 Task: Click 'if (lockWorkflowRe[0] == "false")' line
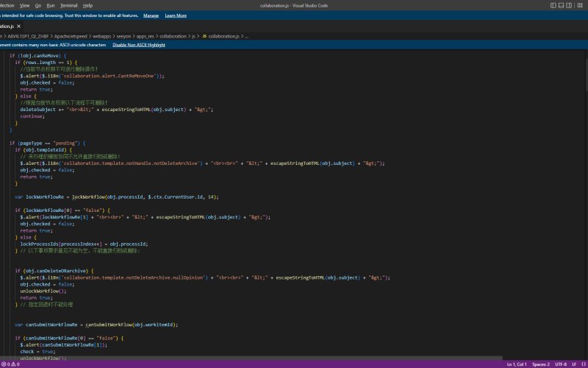(x=62, y=210)
